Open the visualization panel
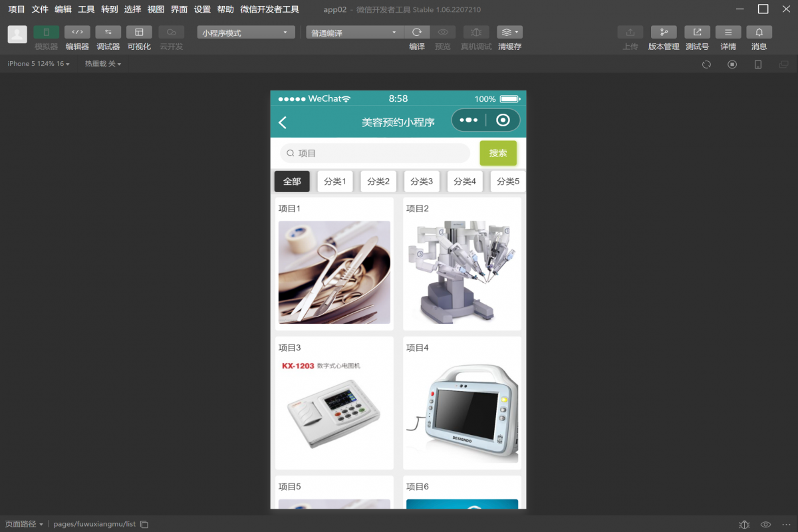The height and width of the screenshot is (532, 798). 139,33
